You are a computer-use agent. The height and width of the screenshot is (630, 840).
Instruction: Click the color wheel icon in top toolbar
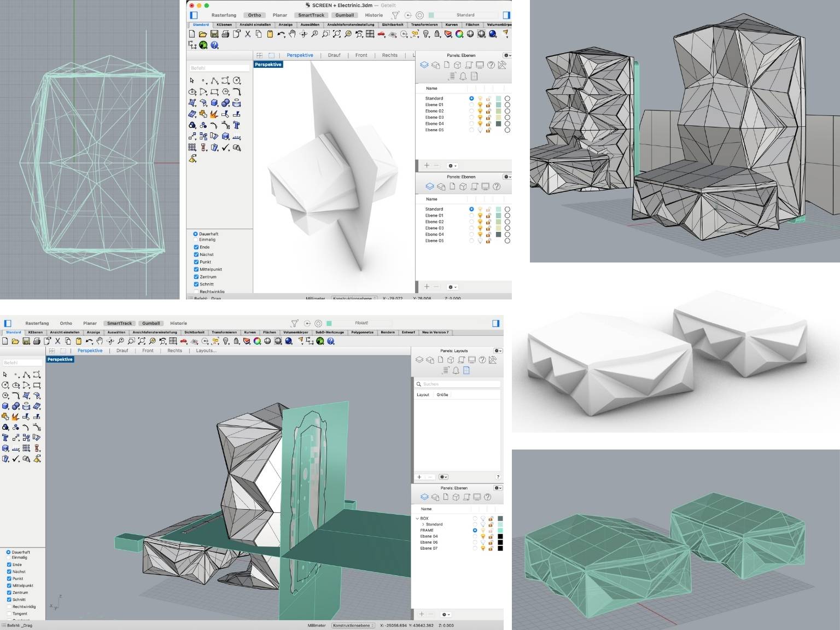coord(459,34)
